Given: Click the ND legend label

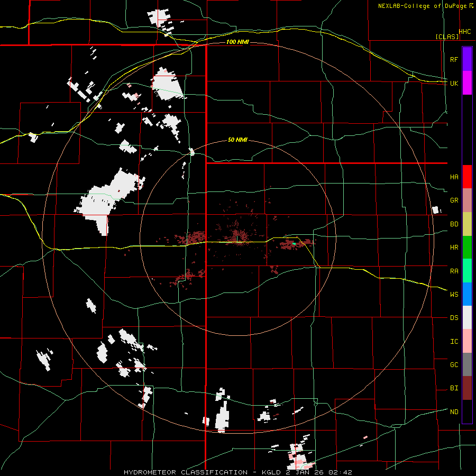Looking at the screenshot, I should click(x=454, y=411).
